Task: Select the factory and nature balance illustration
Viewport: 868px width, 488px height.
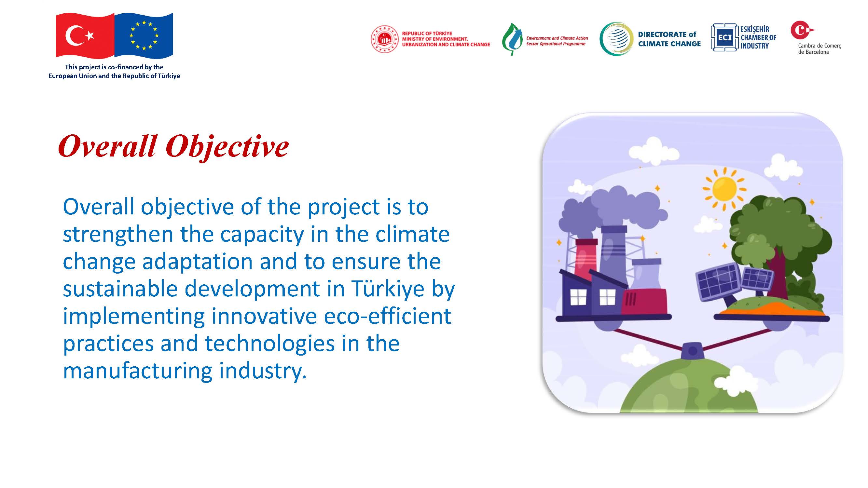Action: click(x=693, y=263)
